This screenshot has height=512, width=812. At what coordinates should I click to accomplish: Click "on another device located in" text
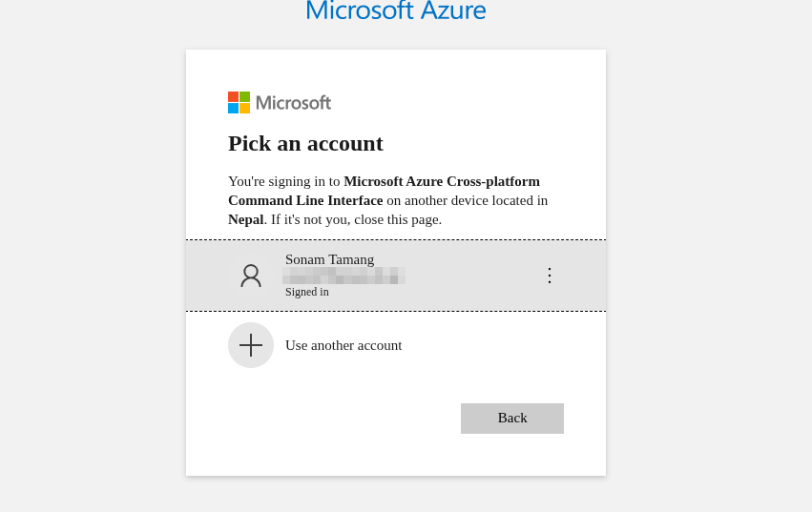coord(467,200)
